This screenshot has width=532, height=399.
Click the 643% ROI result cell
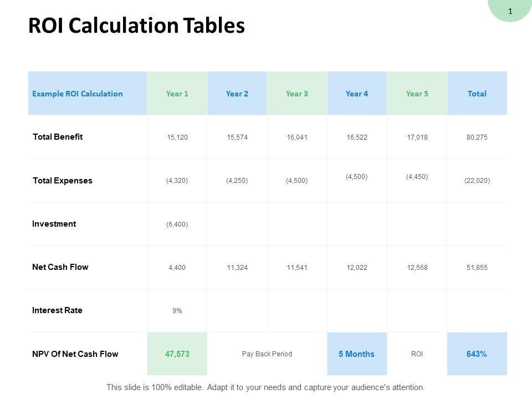coord(477,354)
